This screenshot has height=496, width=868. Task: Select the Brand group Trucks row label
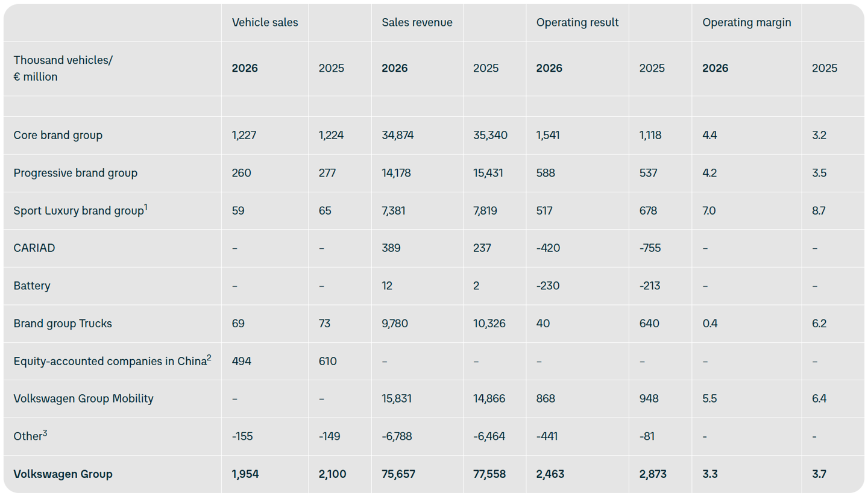pyautogui.click(x=63, y=324)
